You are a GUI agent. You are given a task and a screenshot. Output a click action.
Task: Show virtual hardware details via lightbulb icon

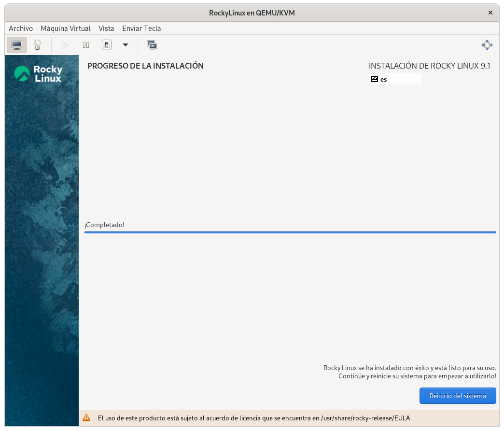click(37, 45)
